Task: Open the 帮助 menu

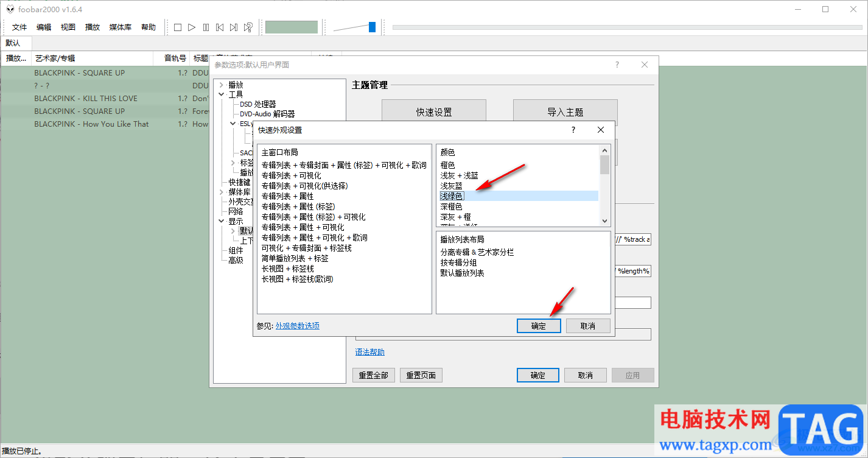Action: tap(149, 27)
